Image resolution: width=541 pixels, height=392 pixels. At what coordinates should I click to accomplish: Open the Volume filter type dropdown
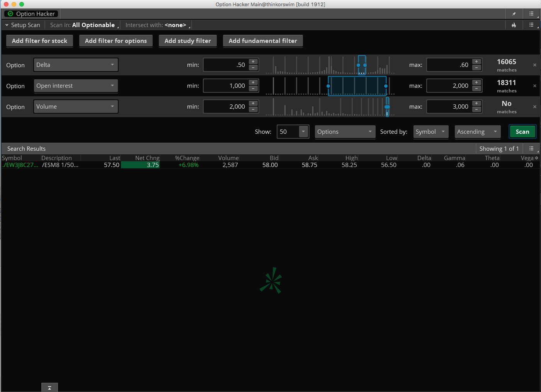click(76, 107)
